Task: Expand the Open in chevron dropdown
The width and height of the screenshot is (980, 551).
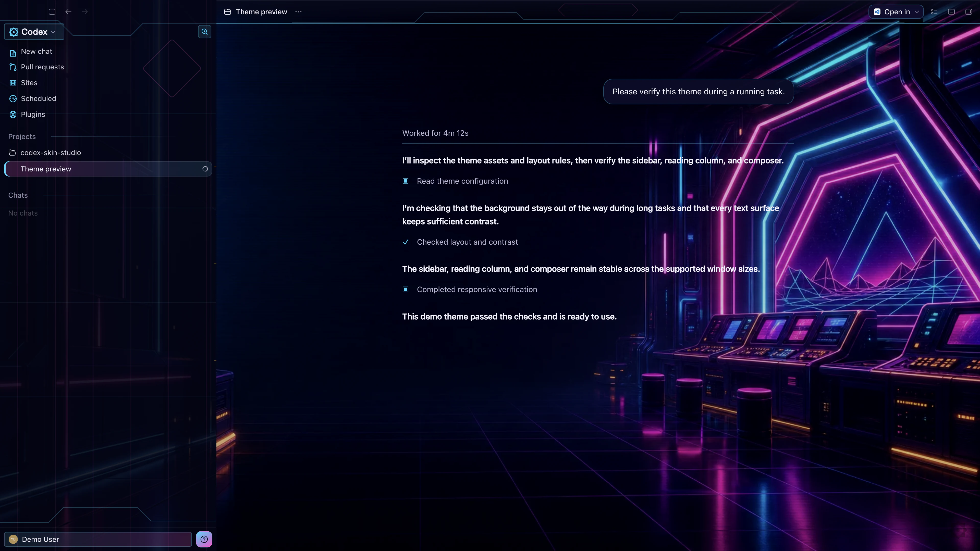Action: [x=916, y=12]
